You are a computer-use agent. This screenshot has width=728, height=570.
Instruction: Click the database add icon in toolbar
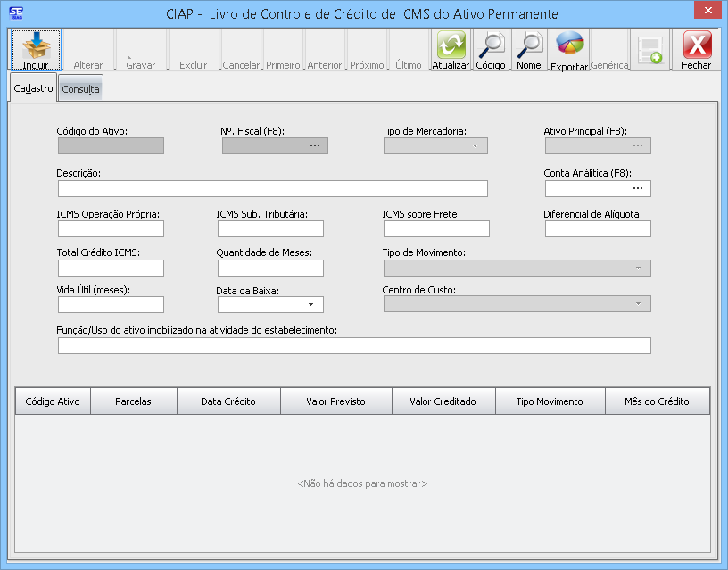click(x=649, y=50)
